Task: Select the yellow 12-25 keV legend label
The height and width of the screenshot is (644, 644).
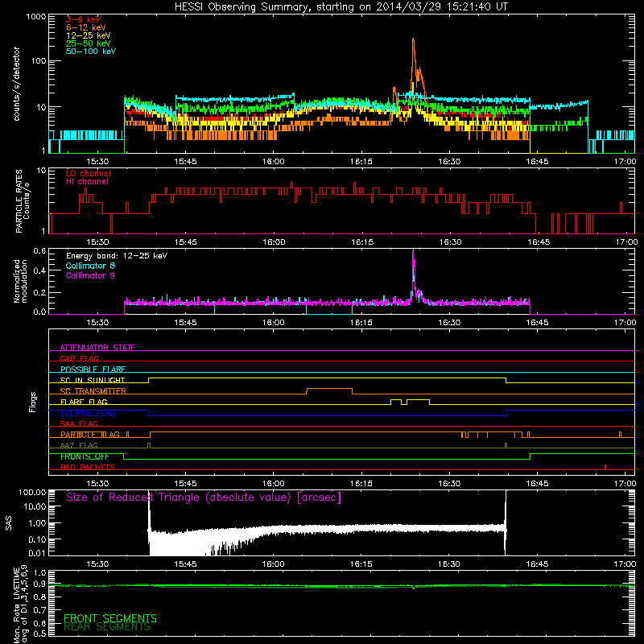Action: point(88,35)
